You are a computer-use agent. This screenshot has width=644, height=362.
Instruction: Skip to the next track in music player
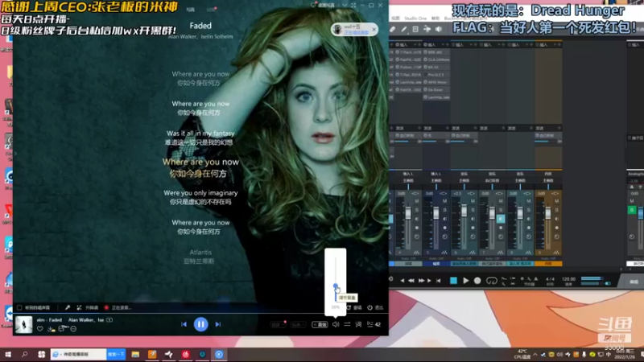[x=218, y=324]
